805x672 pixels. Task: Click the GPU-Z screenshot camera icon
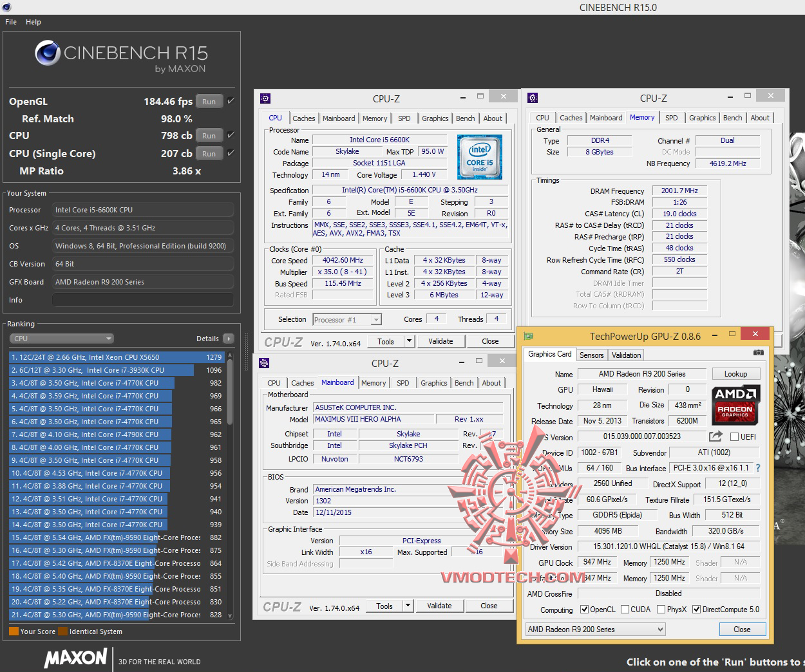(x=759, y=353)
